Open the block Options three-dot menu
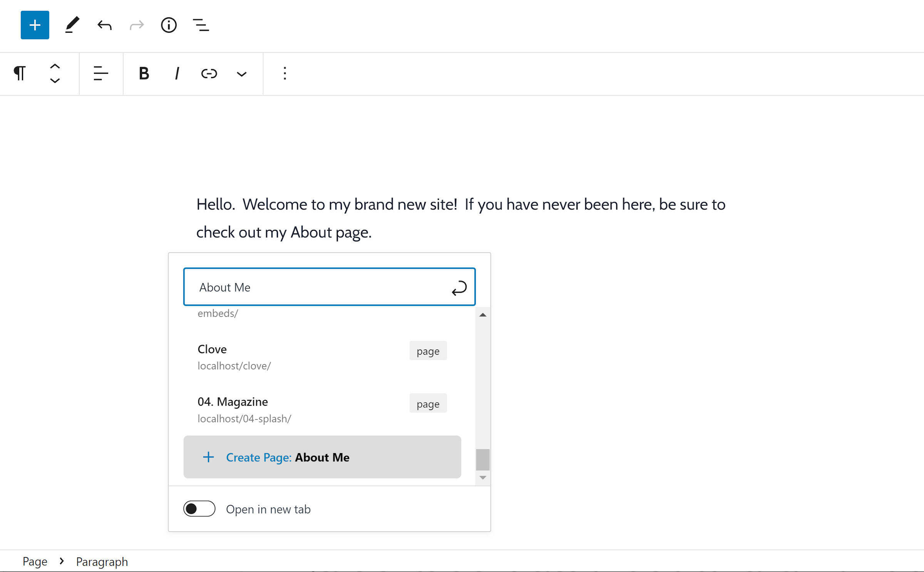924x572 pixels. coord(285,73)
